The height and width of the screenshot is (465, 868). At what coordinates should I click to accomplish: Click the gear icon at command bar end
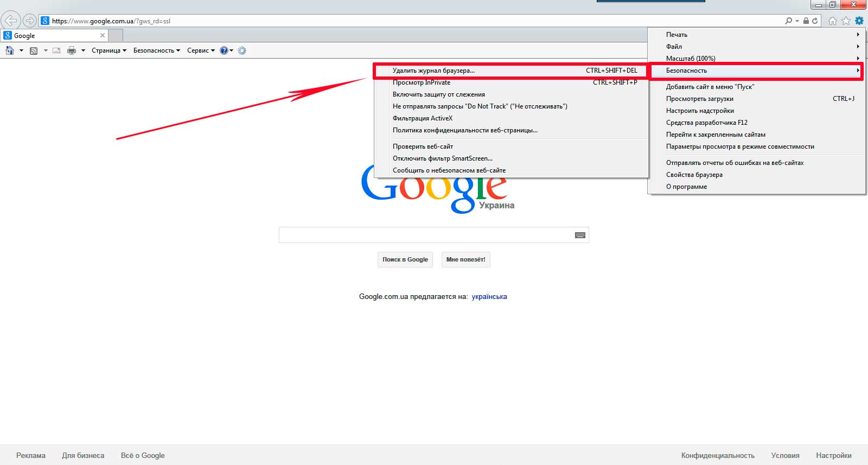[242, 50]
